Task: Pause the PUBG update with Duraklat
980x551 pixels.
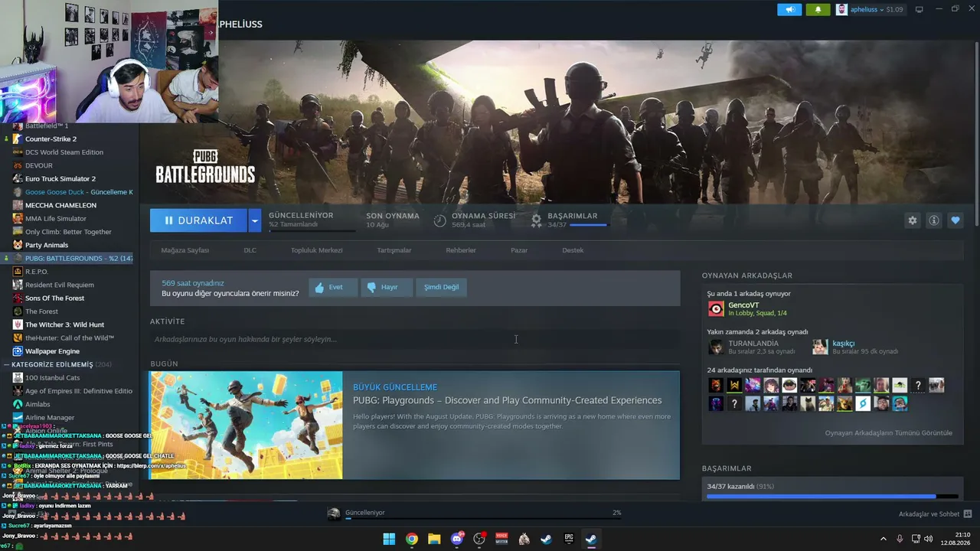Action: point(198,220)
